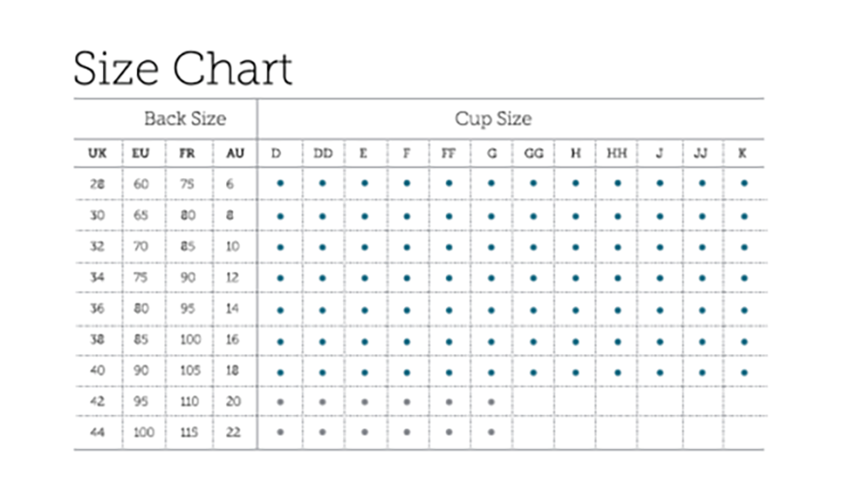Click the EU column header
Screen dimensions: 857x504
pyautogui.click(x=140, y=153)
